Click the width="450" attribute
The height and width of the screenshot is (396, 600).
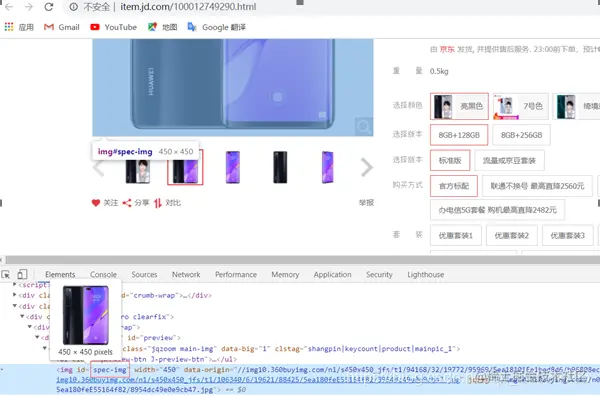click(157, 370)
